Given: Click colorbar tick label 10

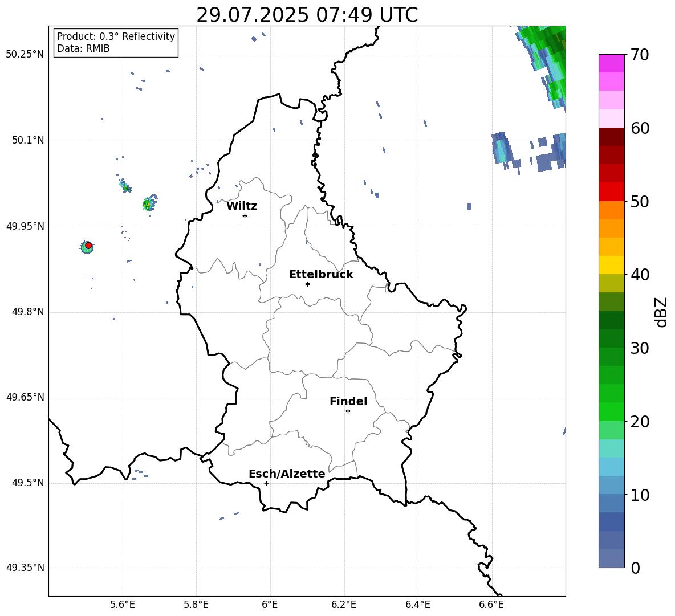Looking at the screenshot, I should click(640, 495).
